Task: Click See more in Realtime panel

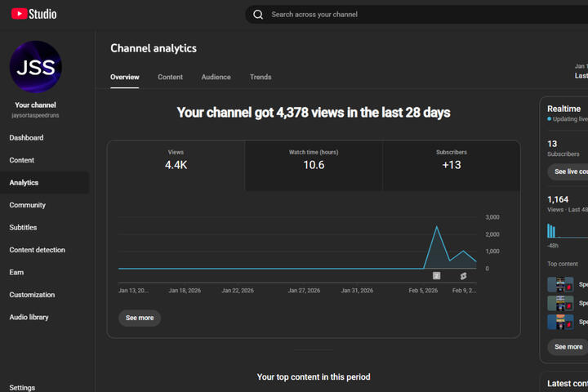Action: click(x=568, y=347)
